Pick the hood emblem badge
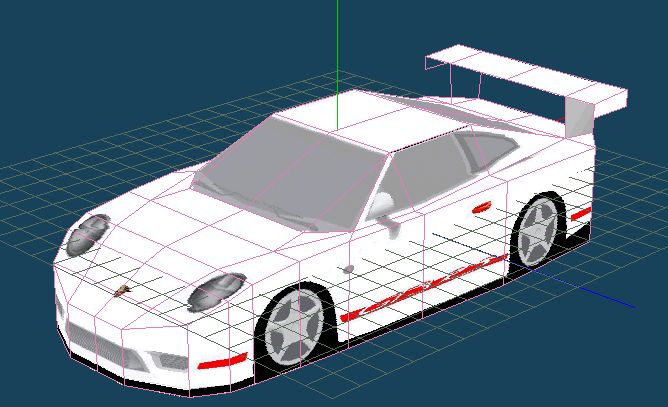This screenshot has height=407, width=668. tap(122, 291)
